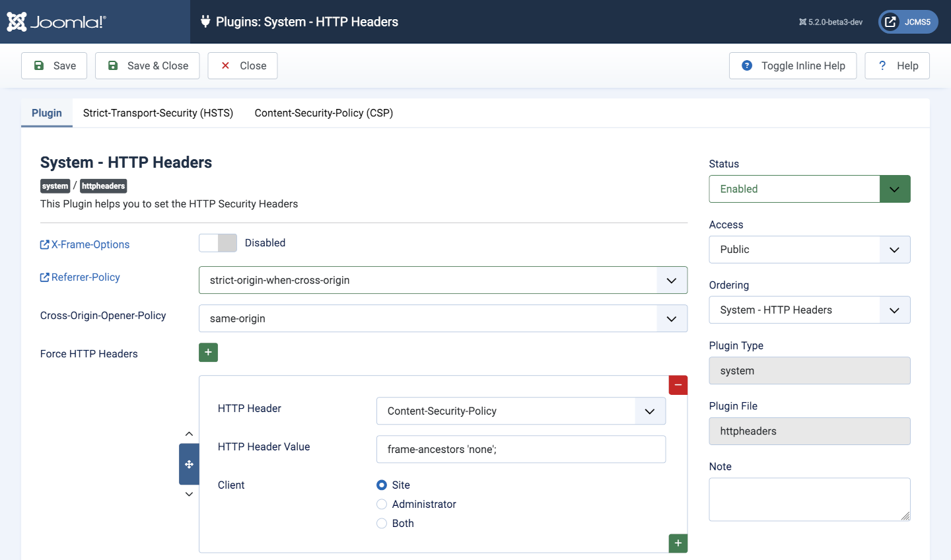The height and width of the screenshot is (560, 951).
Task: Switch to the Plugin tab
Action: (47, 113)
